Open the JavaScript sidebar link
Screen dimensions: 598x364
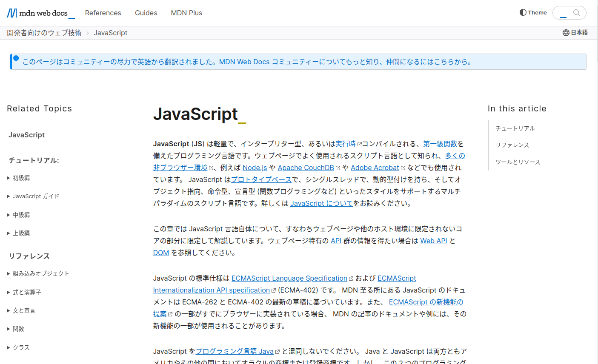click(x=26, y=135)
